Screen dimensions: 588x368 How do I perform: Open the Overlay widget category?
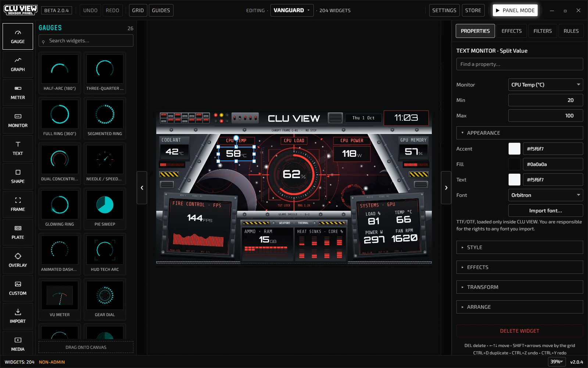pos(18,260)
